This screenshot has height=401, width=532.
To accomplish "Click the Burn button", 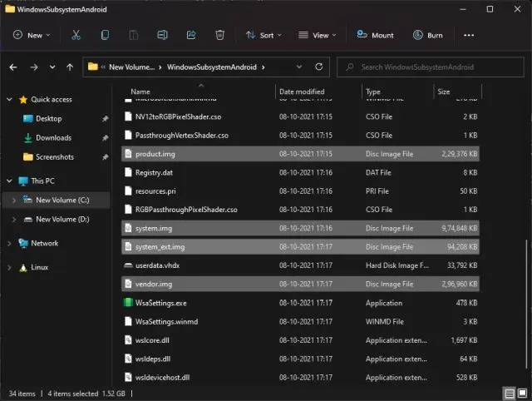I will click(427, 35).
